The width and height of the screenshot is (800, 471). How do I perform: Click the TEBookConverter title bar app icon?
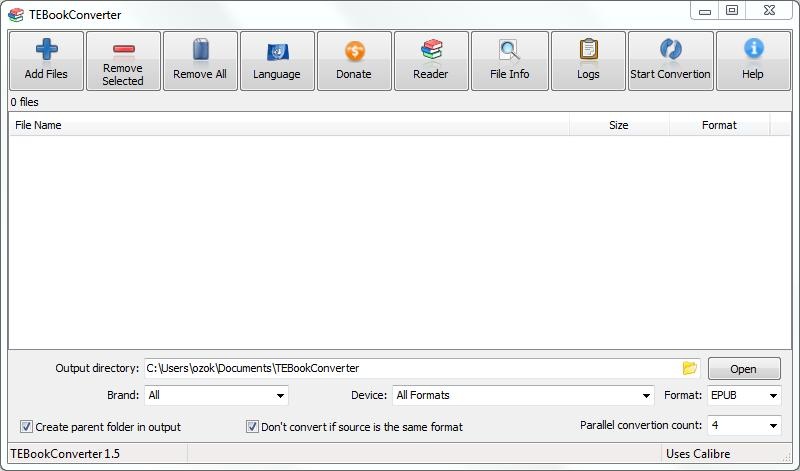(x=16, y=15)
